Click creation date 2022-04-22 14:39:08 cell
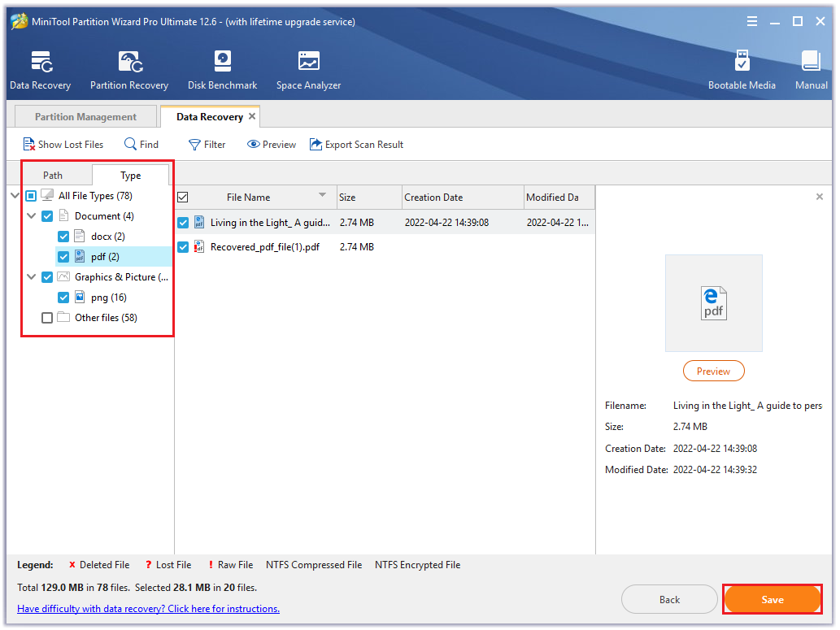This screenshot has width=840, height=630. (x=446, y=222)
